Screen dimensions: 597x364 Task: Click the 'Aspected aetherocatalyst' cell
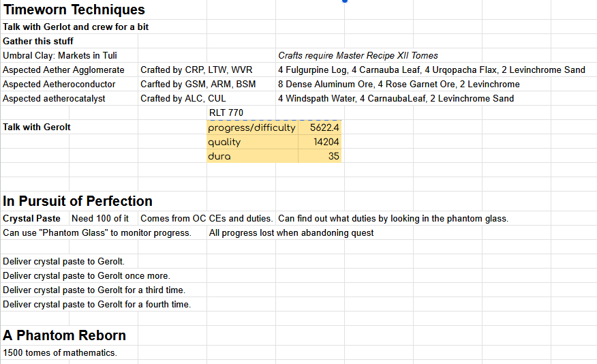(x=54, y=99)
